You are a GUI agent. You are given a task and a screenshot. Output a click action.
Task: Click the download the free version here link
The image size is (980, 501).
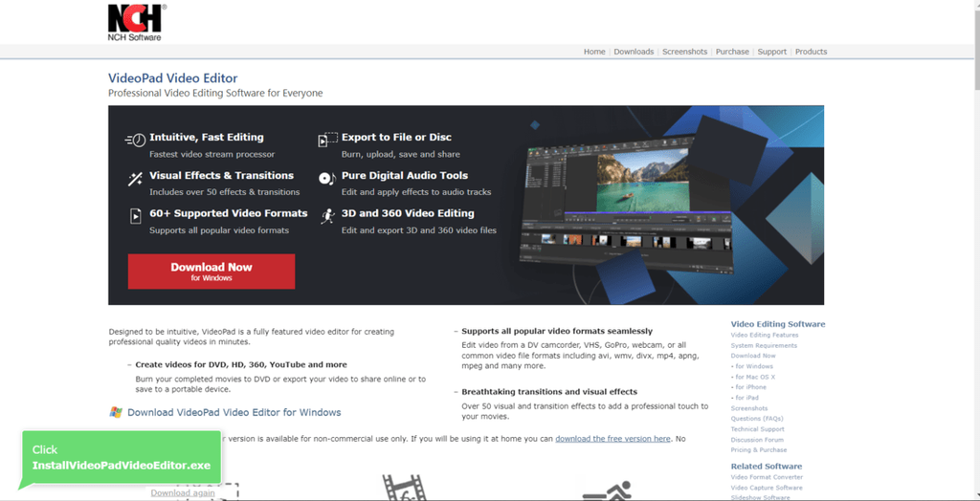coord(612,439)
